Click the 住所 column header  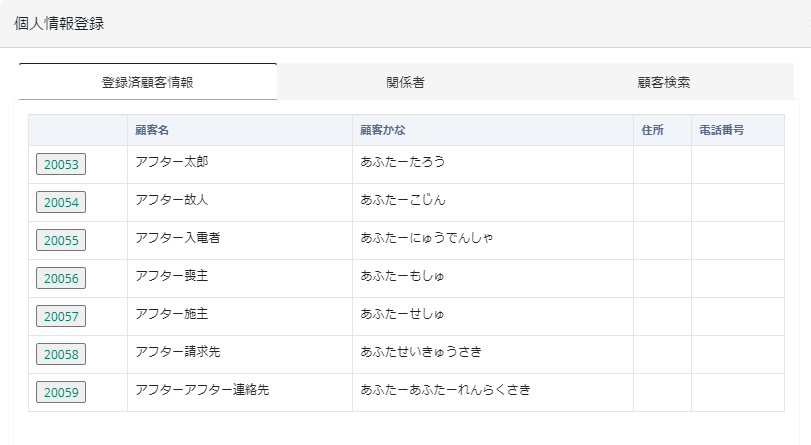[652, 130]
